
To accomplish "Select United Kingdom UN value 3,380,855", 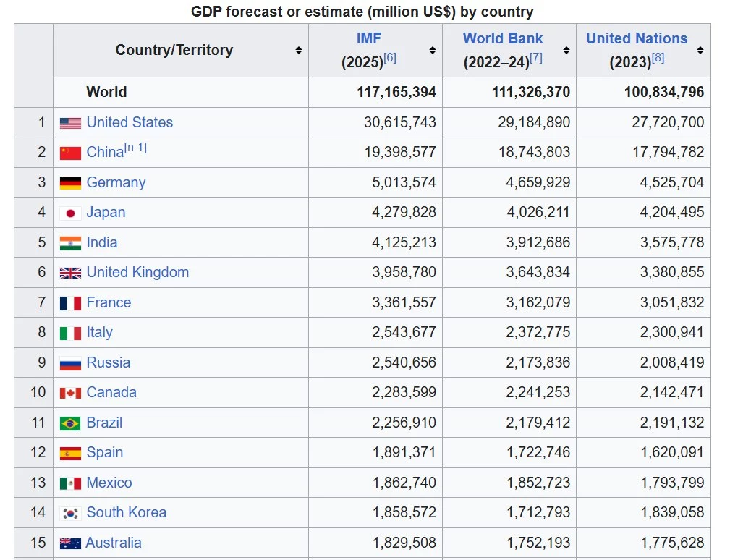I will pyautogui.click(x=672, y=272).
